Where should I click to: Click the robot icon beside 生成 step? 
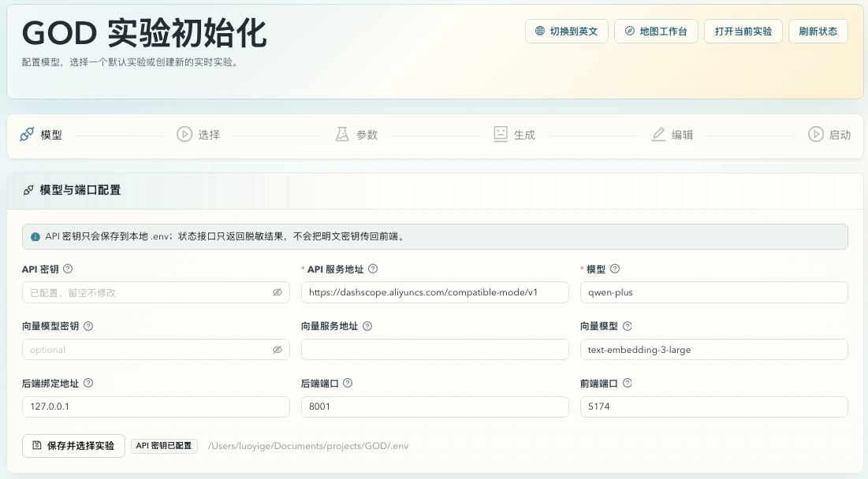point(501,135)
